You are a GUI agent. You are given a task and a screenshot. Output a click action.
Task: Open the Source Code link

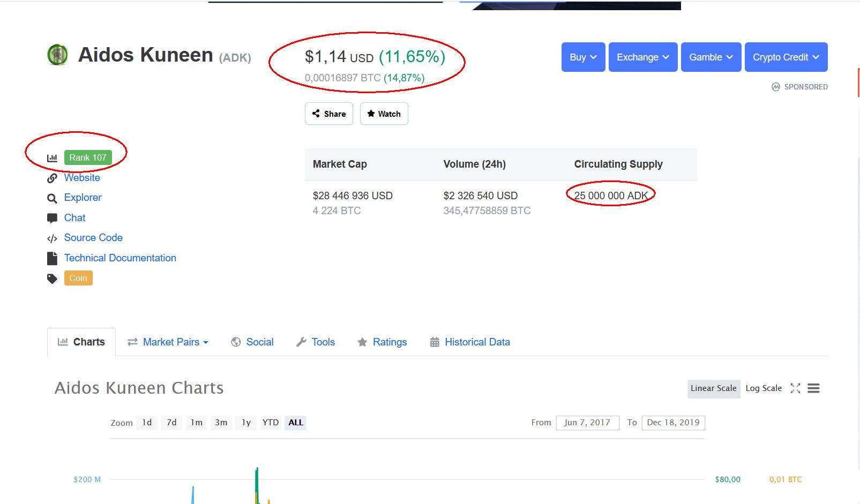[93, 237]
